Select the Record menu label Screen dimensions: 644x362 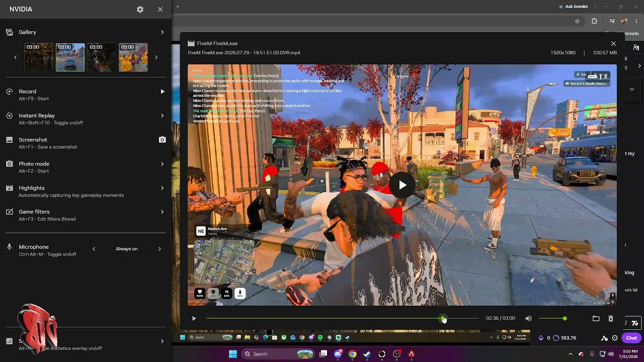point(28,92)
